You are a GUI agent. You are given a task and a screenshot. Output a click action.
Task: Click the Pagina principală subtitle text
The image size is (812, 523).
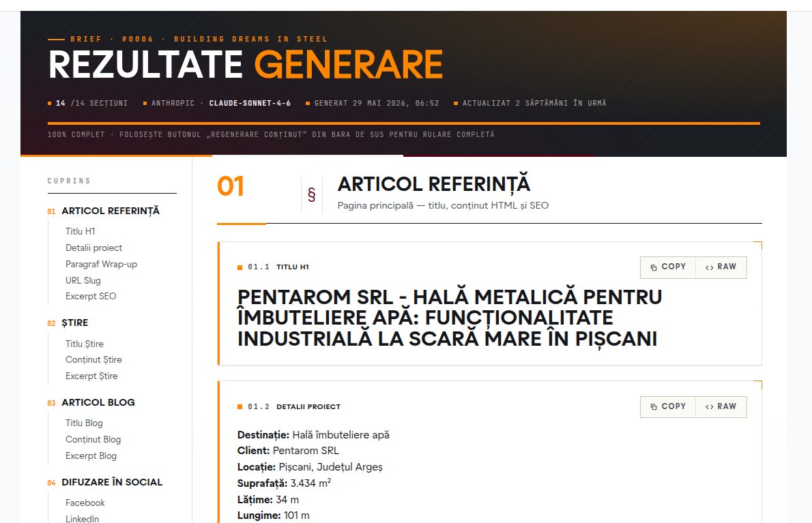coord(443,206)
